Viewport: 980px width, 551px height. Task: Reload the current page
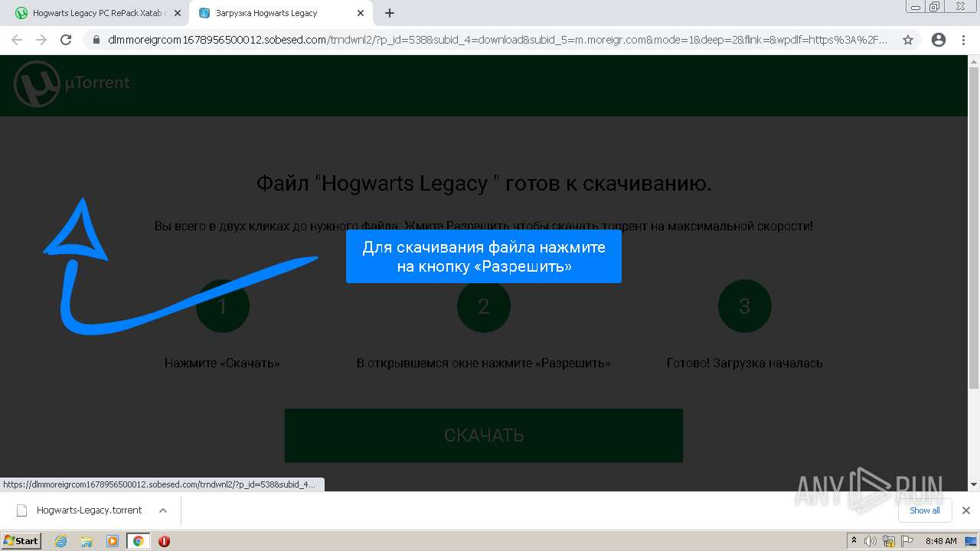pyautogui.click(x=66, y=40)
